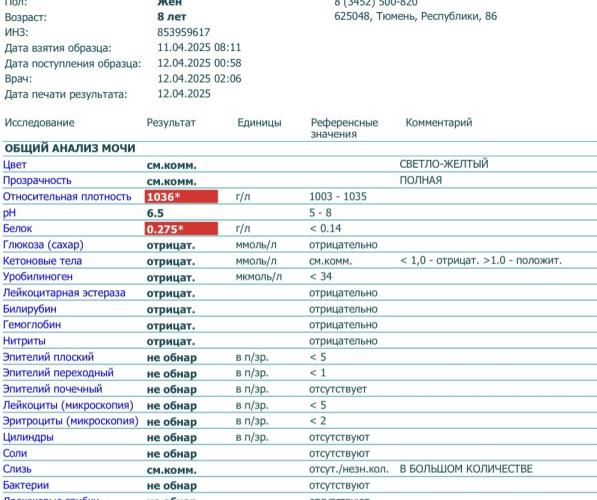597x500 pixels.
Task: Select 'отрицат.' result in Нитриты row
Action: point(171,342)
